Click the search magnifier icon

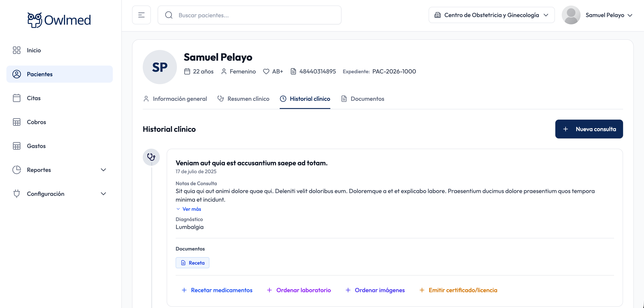coord(169,15)
